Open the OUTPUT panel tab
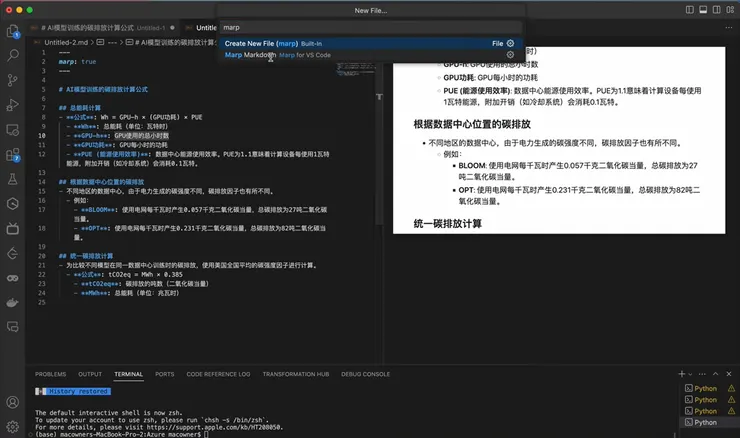This screenshot has width=740, height=438. pyautogui.click(x=90, y=374)
